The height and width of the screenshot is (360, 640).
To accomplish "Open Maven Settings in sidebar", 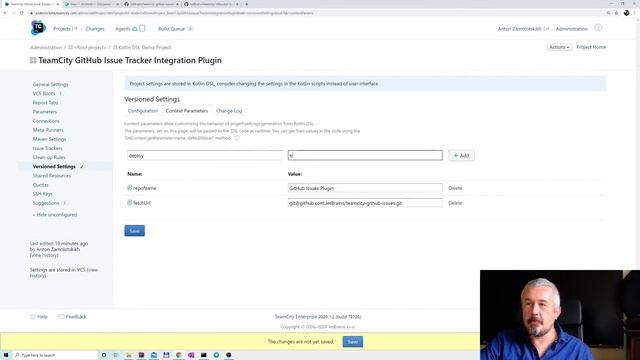I will tap(49, 139).
